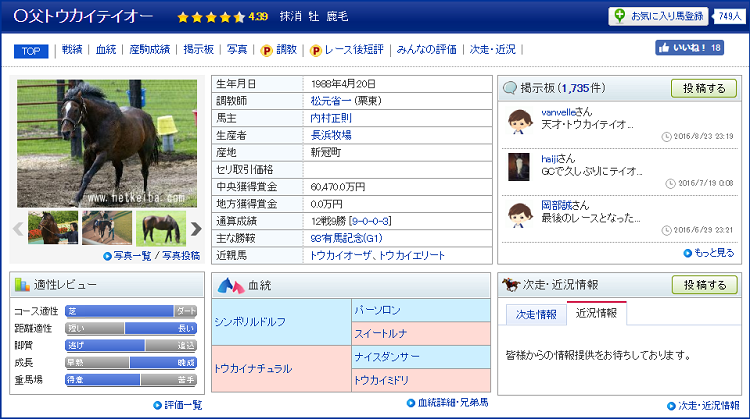Open sire シンボリルドルフ in pedigree table
750x419 pixels.
(x=252, y=322)
